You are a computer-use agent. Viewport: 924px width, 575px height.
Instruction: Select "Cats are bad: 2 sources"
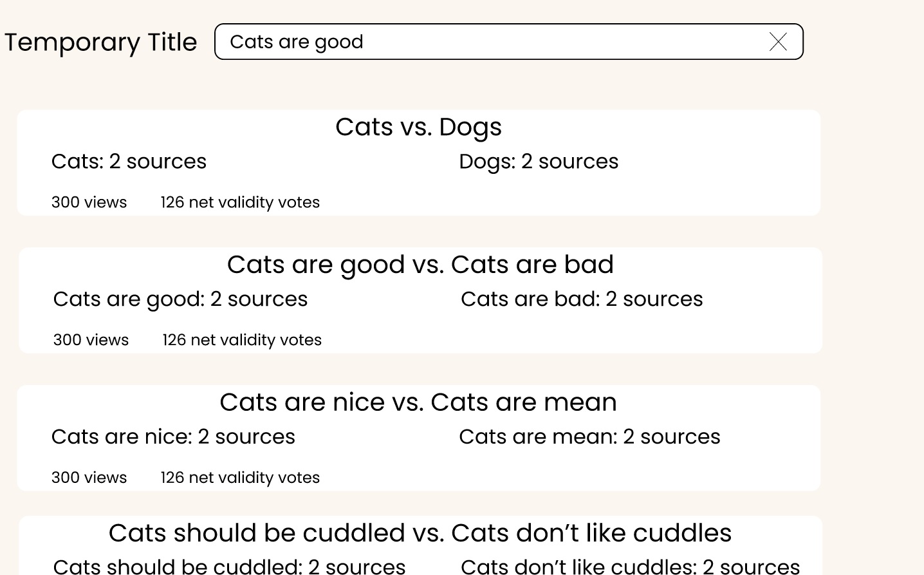point(582,299)
